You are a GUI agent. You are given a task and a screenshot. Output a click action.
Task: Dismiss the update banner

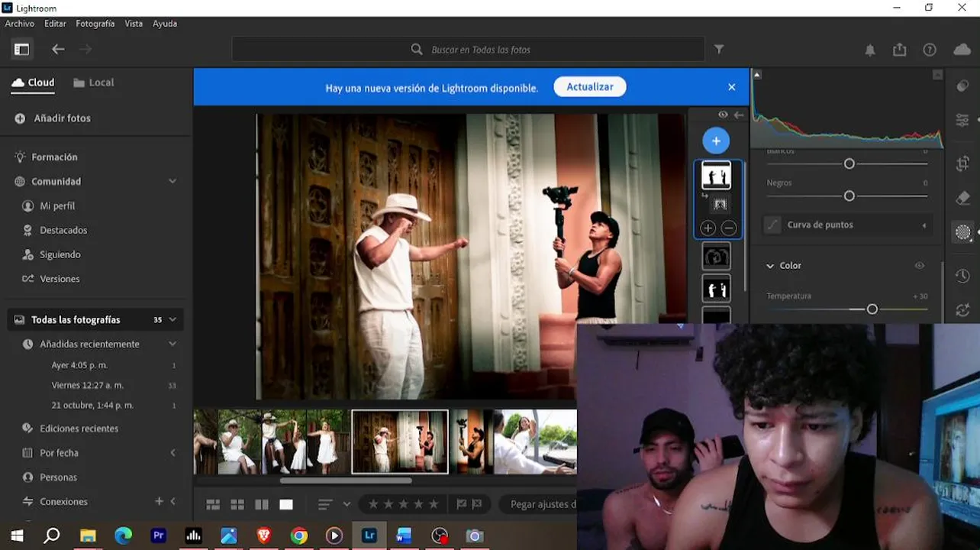tap(732, 87)
